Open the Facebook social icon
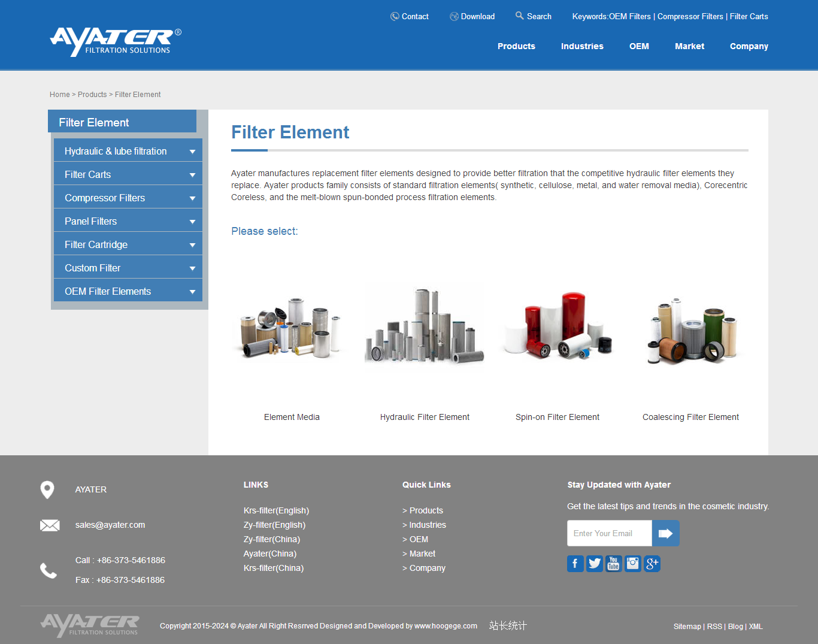This screenshot has height=644, width=818. (x=575, y=564)
